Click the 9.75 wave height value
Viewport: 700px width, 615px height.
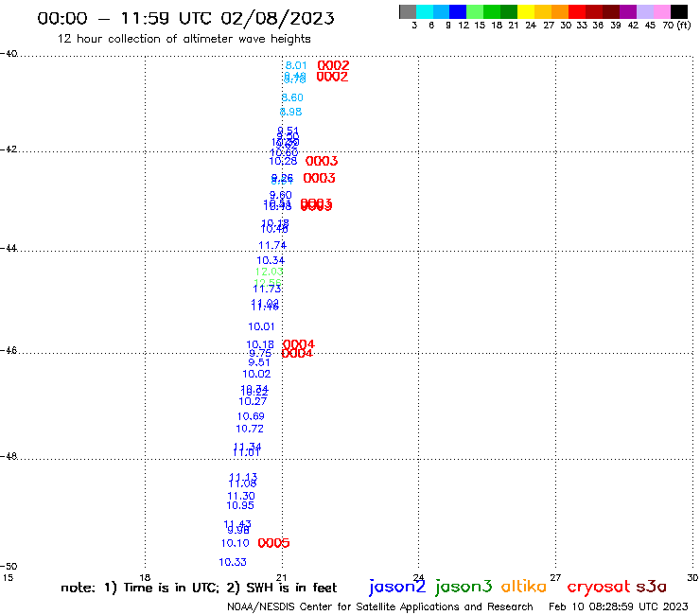coord(260,354)
